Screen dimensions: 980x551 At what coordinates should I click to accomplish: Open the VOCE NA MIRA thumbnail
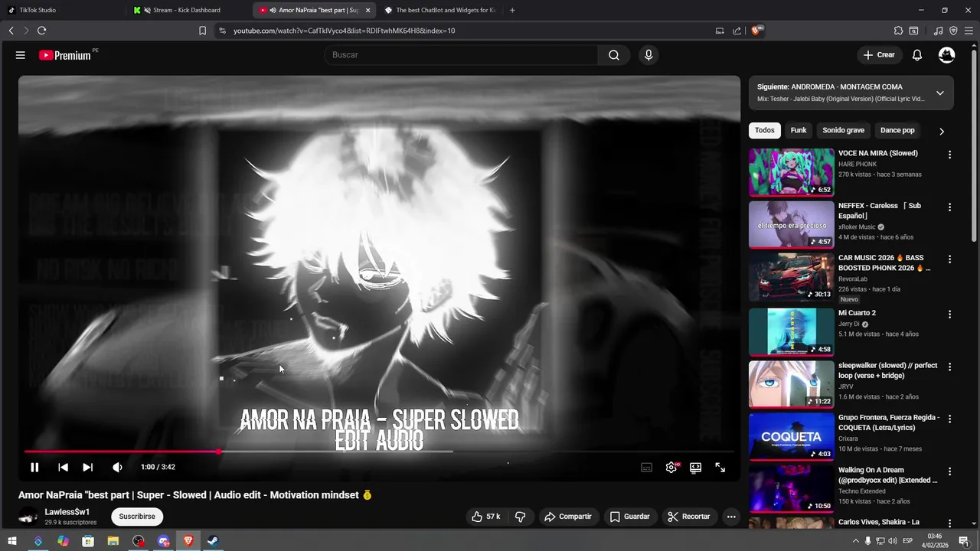coord(791,172)
